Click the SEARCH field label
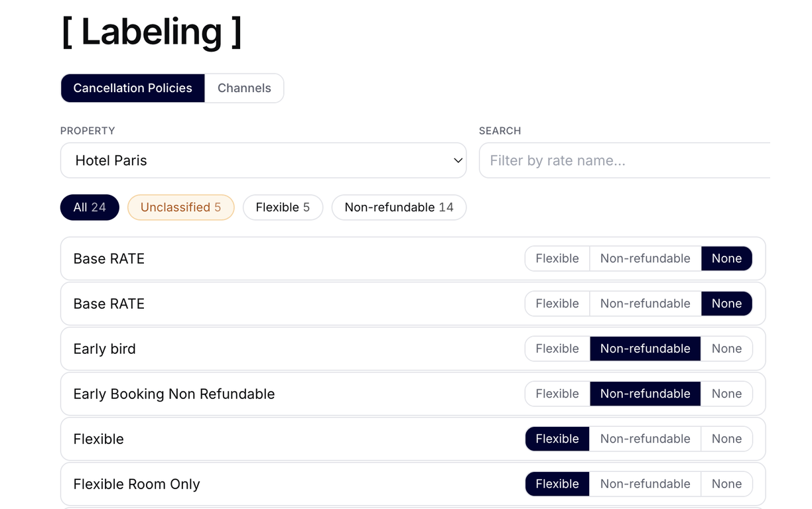812x509 pixels. click(x=500, y=131)
